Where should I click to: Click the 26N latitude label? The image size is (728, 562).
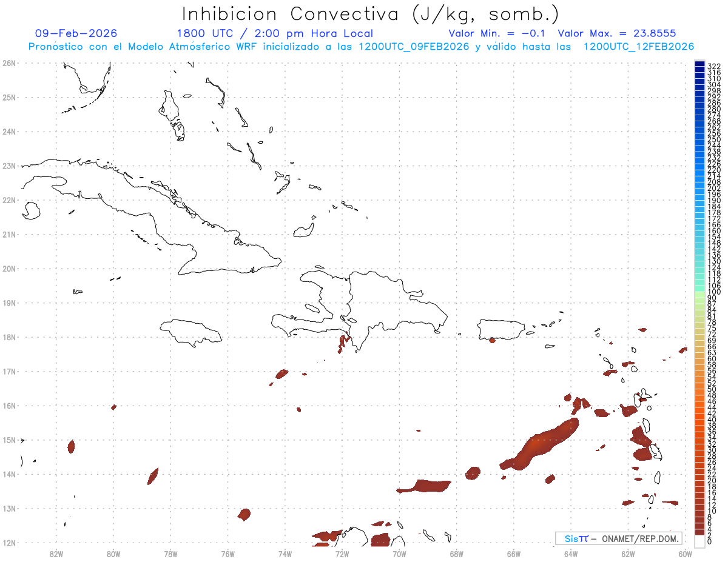[x=8, y=63]
